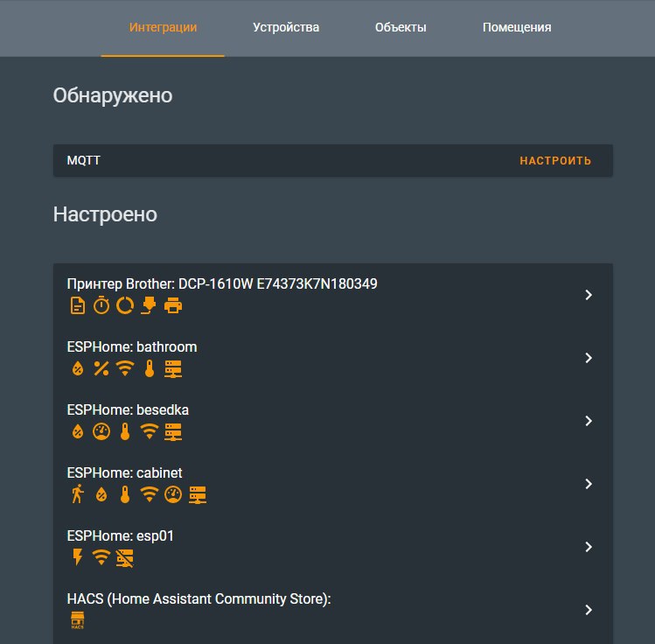Open the ESPHome: esp01 entry title

point(121,536)
